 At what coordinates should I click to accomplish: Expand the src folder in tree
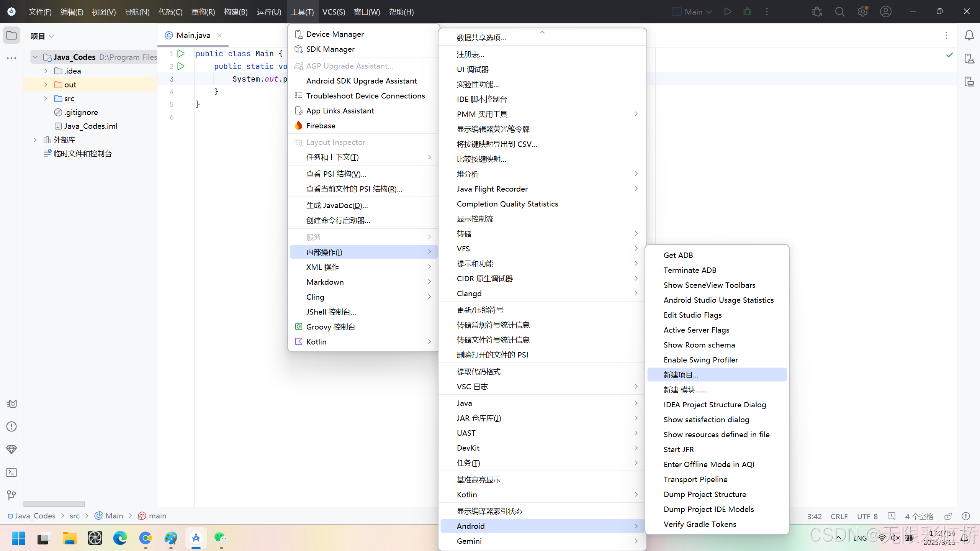(46, 98)
